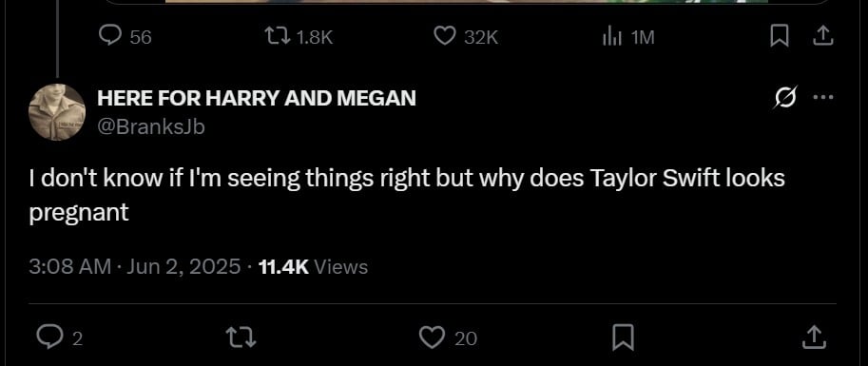
Task: Share the parent tweet at top
Action: [823, 36]
